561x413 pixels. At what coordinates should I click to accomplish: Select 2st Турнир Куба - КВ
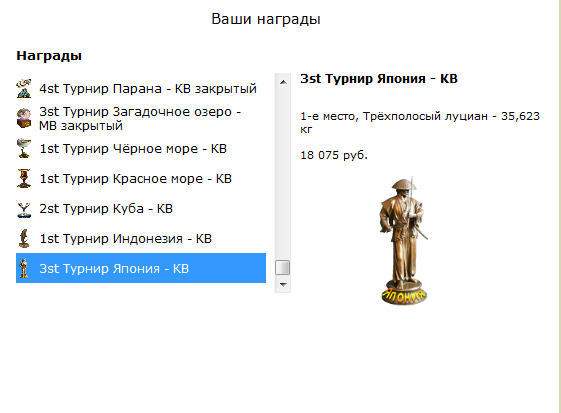(x=141, y=209)
